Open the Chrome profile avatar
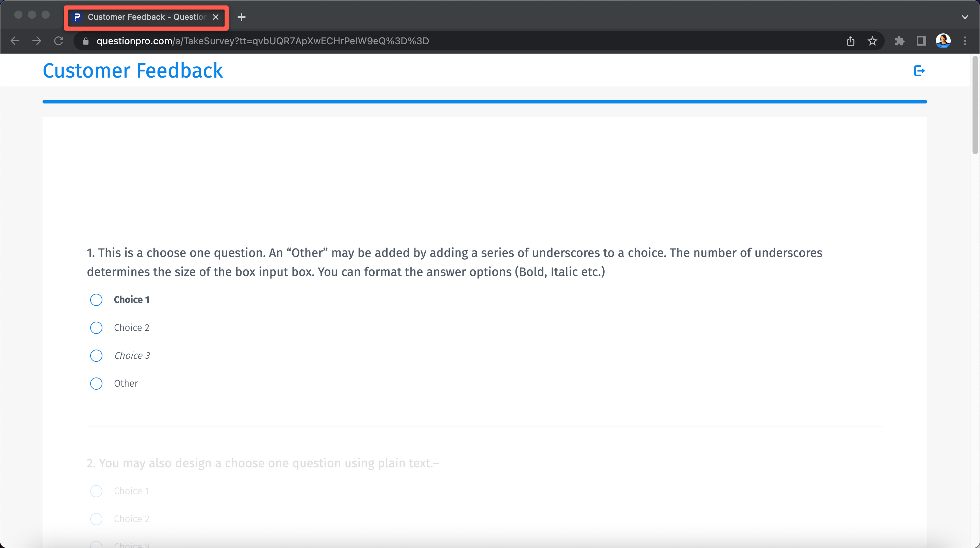This screenshot has height=548, width=980. [x=943, y=41]
